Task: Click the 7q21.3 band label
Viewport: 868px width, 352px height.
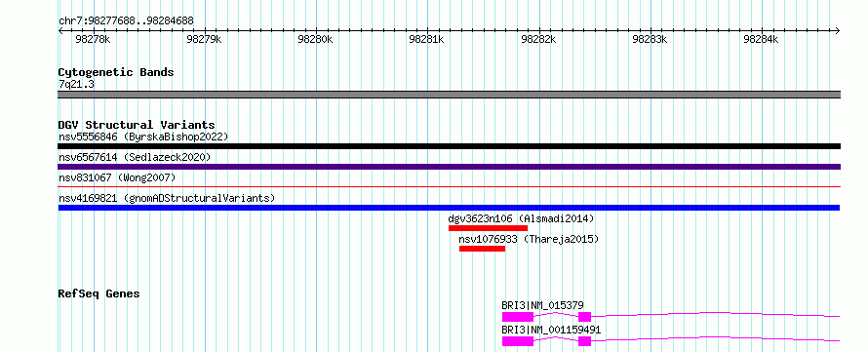Action: [76, 84]
